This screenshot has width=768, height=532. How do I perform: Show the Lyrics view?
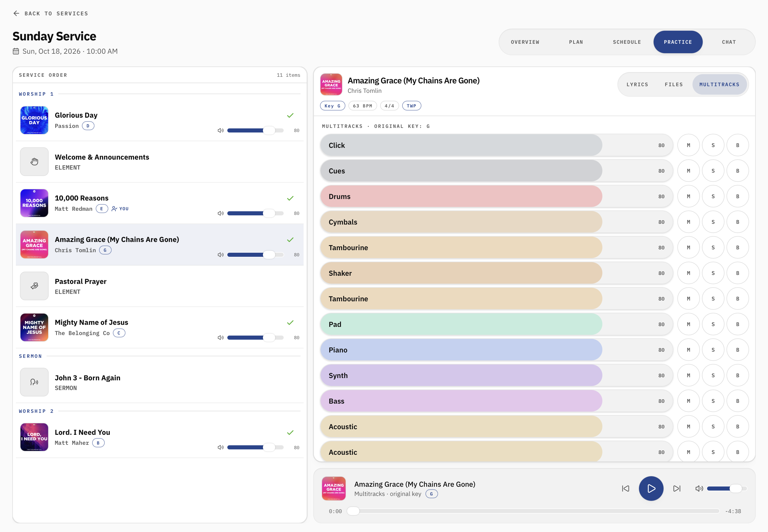637,85
